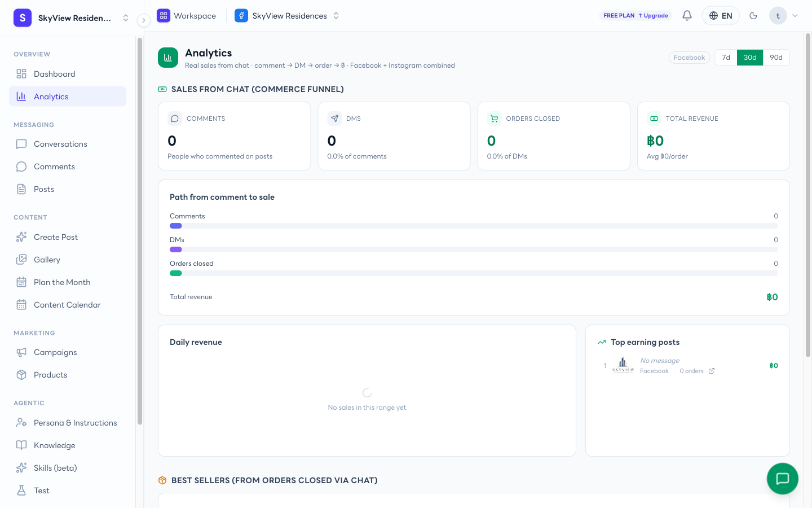Select the 30d time range tab
Image resolution: width=812 pixels, height=508 pixels.
(750, 58)
